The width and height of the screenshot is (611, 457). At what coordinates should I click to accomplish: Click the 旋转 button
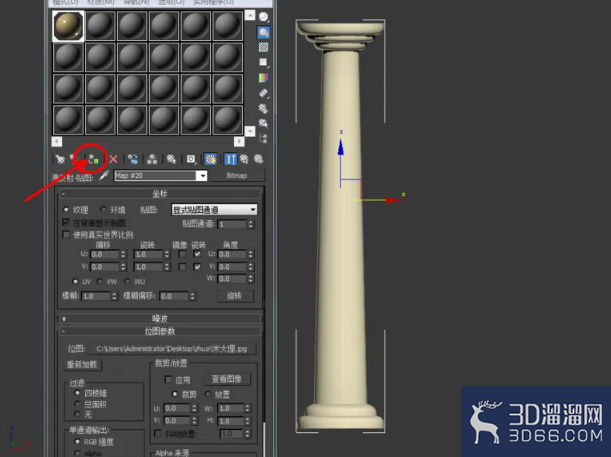(x=235, y=296)
